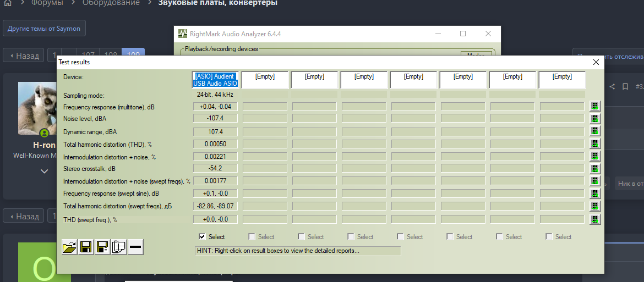Open H-ron's user profile name

(45, 145)
